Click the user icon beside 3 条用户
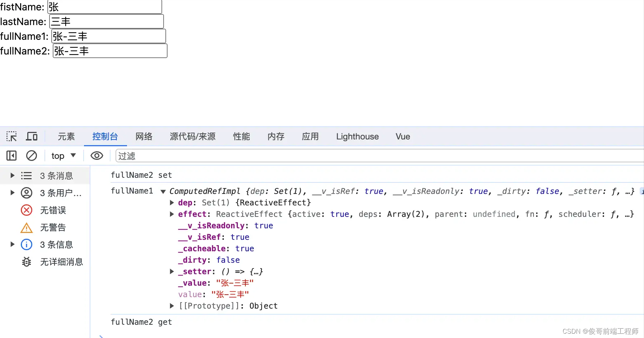 [27, 193]
